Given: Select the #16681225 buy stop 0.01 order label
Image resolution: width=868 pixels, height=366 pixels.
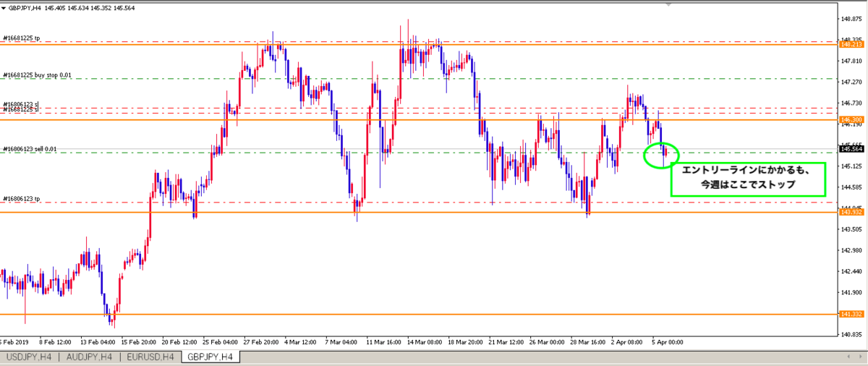Looking at the screenshot, I should pos(37,75).
